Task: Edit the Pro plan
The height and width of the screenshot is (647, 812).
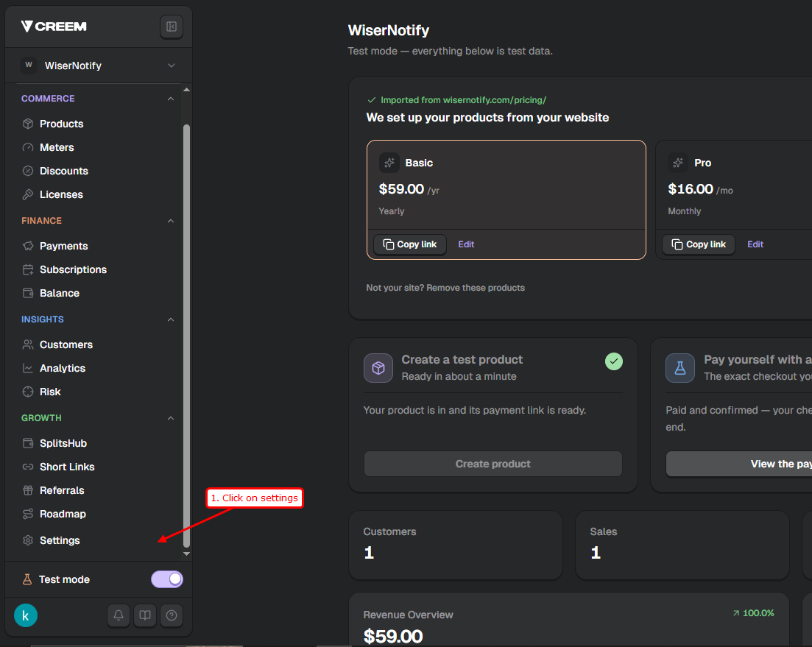Action: (755, 244)
